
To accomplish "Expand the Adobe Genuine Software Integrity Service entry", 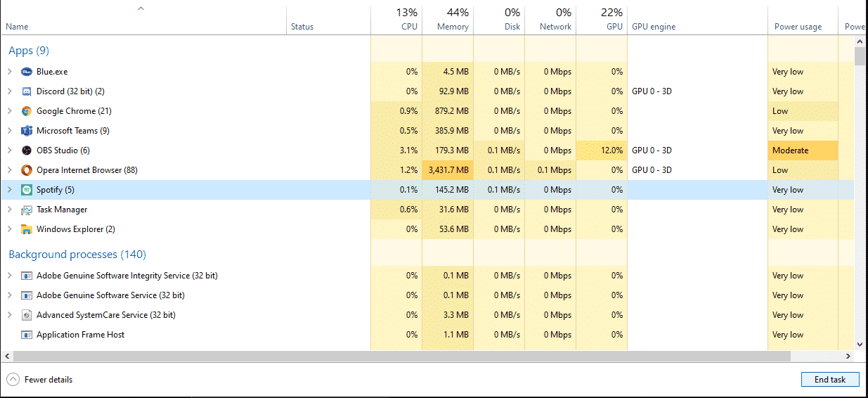I will click(x=10, y=276).
